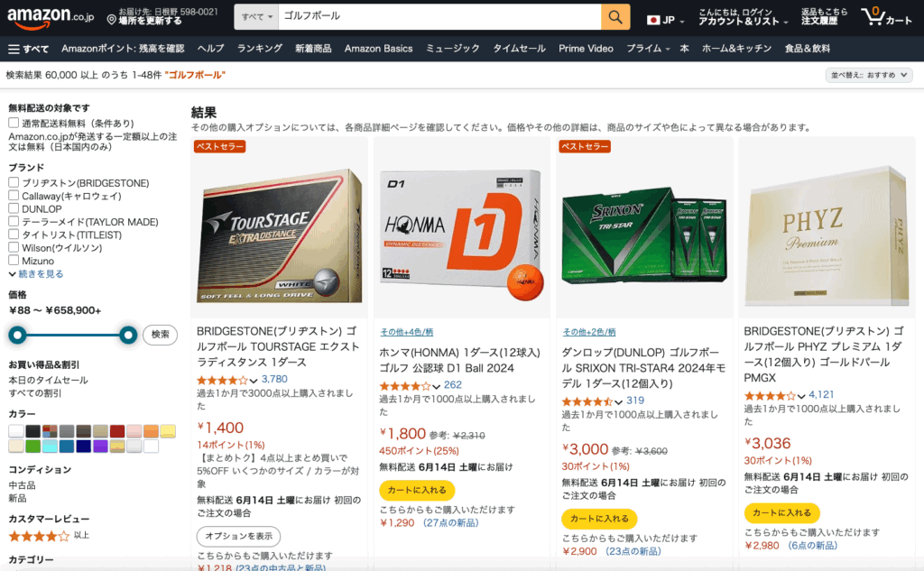Select the purple color swatch
Viewport: 924px width, 571px height.
pos(101,447)
